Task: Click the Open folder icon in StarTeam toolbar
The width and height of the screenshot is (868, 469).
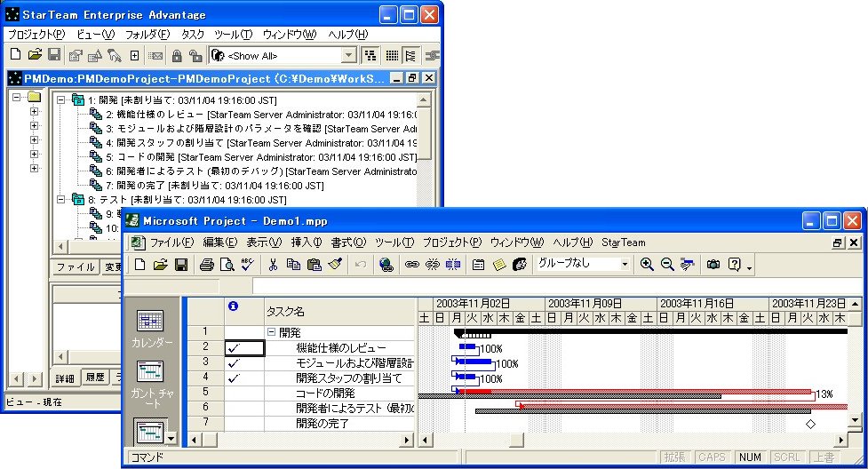Action: [x=35, y=55]
